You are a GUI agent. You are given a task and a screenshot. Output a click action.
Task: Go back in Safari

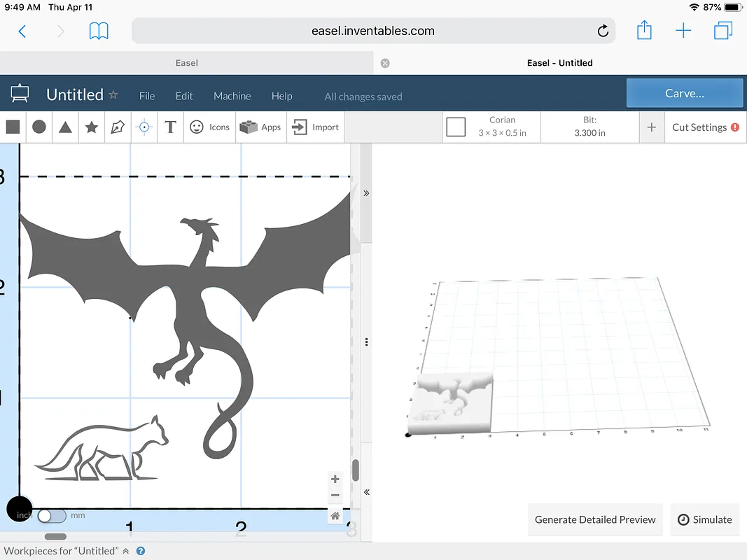(22, 31)
